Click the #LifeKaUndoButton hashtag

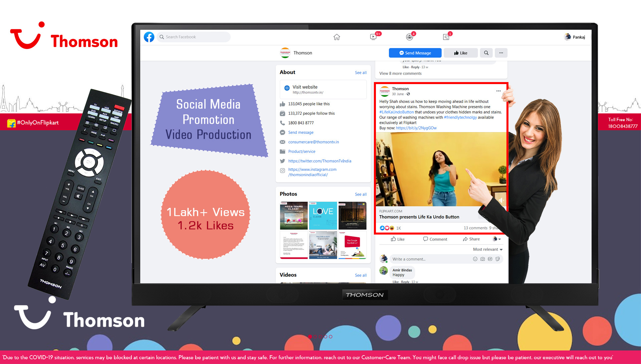[x=396, y=112]
